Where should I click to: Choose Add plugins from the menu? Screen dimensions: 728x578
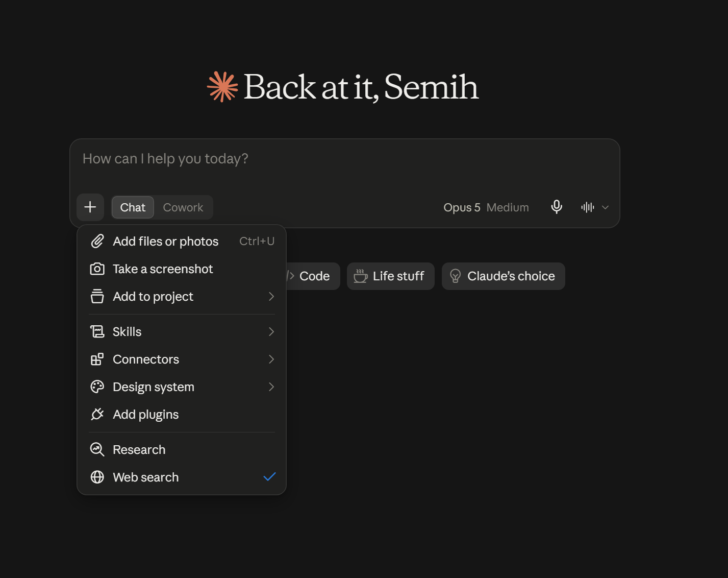tap(182, 415)
